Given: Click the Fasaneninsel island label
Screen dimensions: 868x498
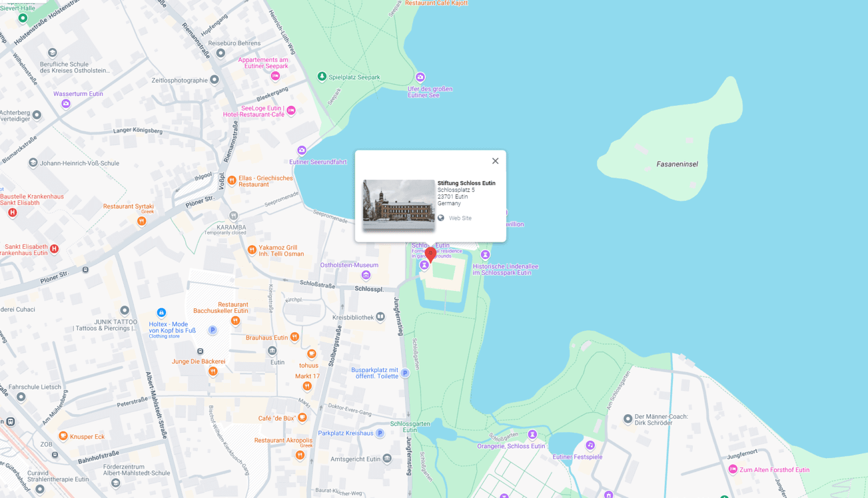Looking at the screenshot, I should (677, 164).
